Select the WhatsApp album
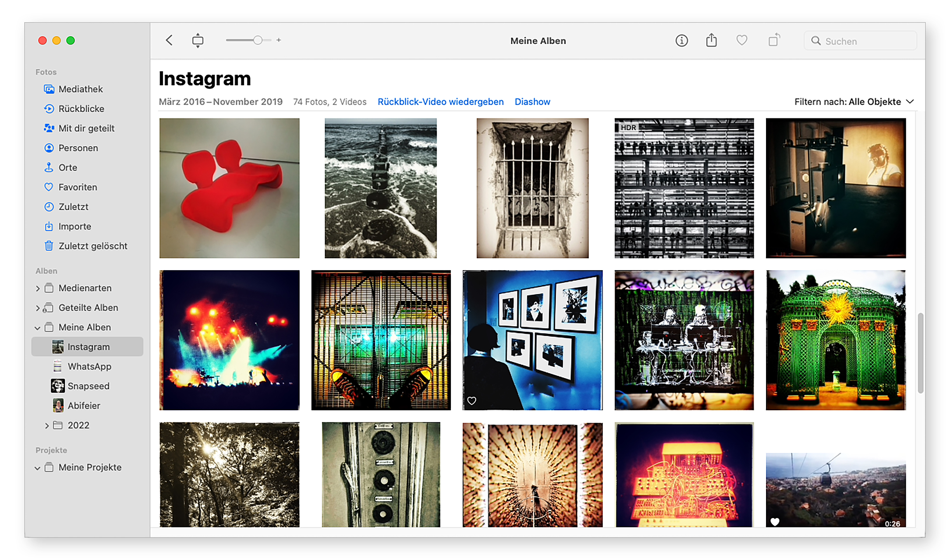 (x=89, y=366)
